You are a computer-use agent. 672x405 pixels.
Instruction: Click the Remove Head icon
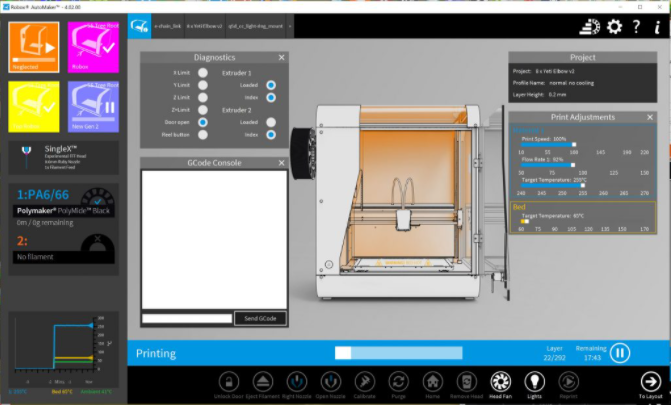[466, 381]
